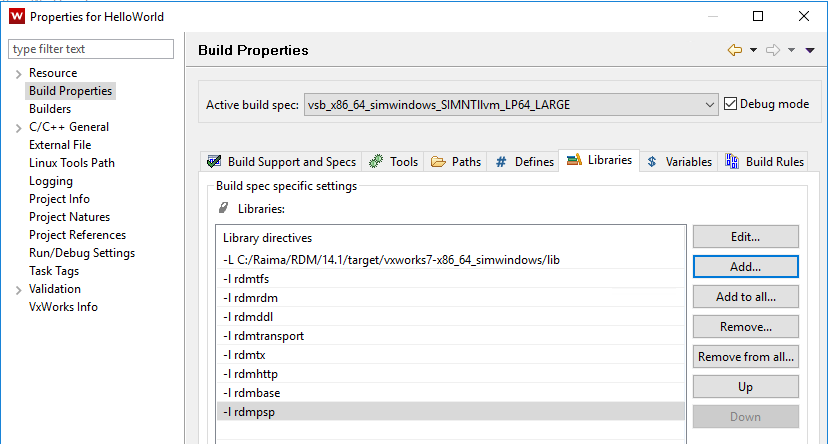Click the Paths tab folder icon
828x444 pixels.
438,162
